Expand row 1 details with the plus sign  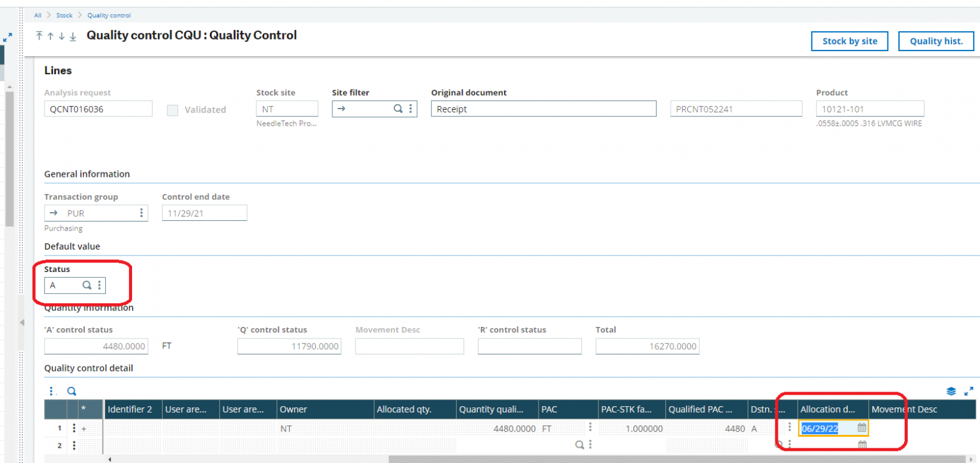pos(84,429)
